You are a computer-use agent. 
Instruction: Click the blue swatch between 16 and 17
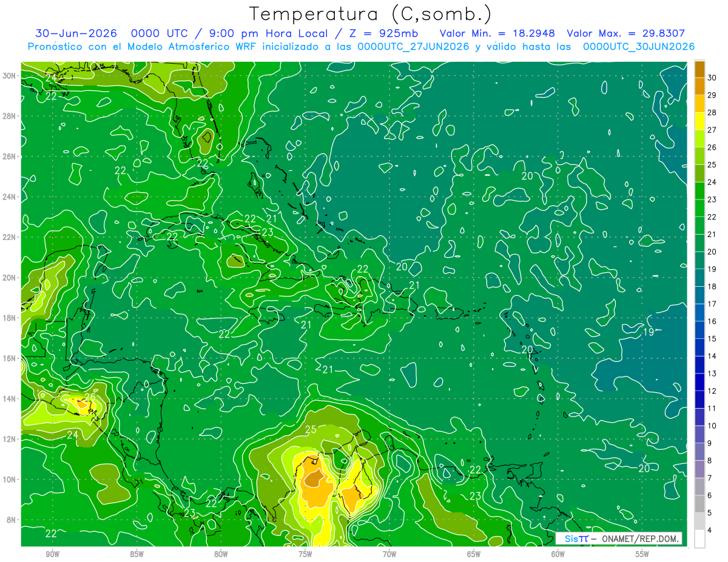click(699, 312)
